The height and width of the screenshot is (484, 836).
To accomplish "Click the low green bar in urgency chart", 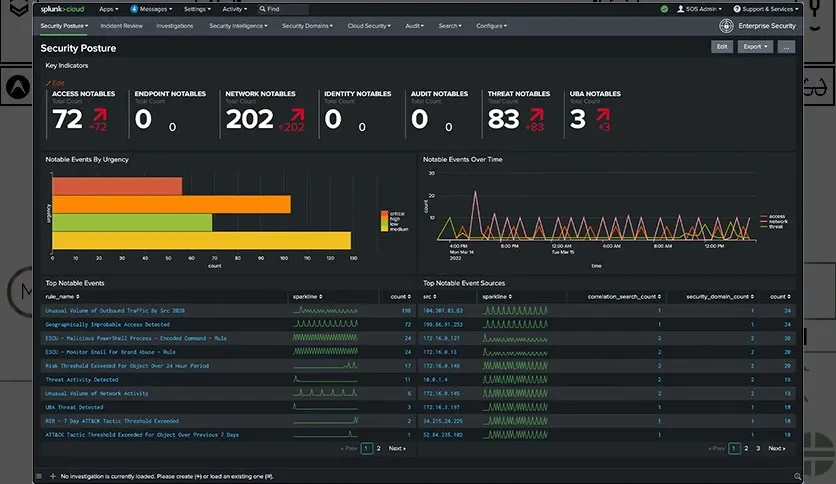I will click(x=132, y=222).
